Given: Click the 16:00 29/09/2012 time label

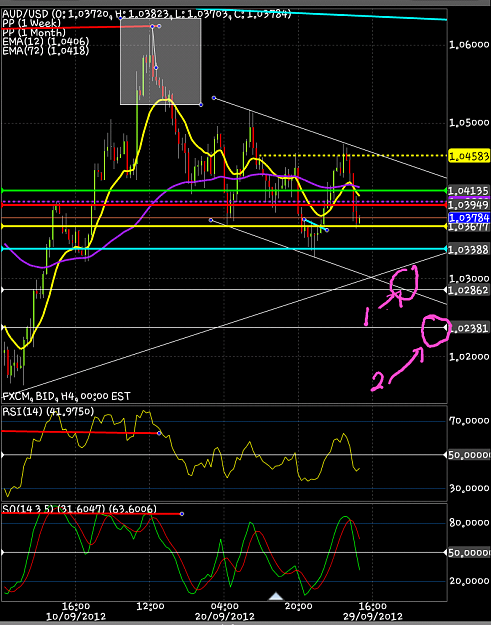Looking at the screenshot, I should click(x=373, y=611).
